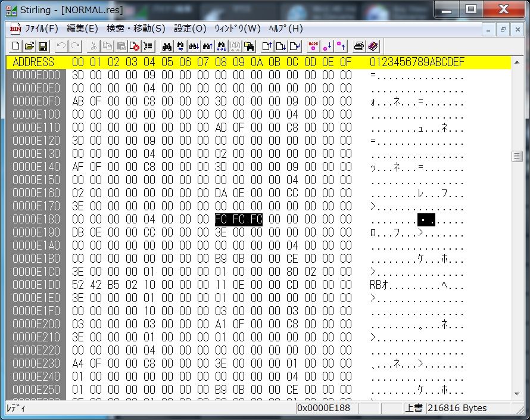This screenshot has width=530, height=420.
Task: Create a new file with the New icon
Action: tap(15, 46)
